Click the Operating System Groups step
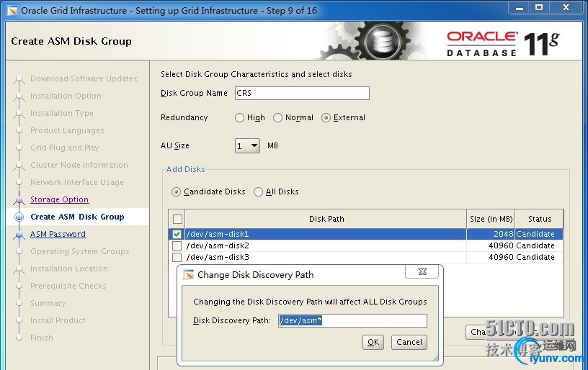Screen dimensions: 588x370 (x=80, y=251)
